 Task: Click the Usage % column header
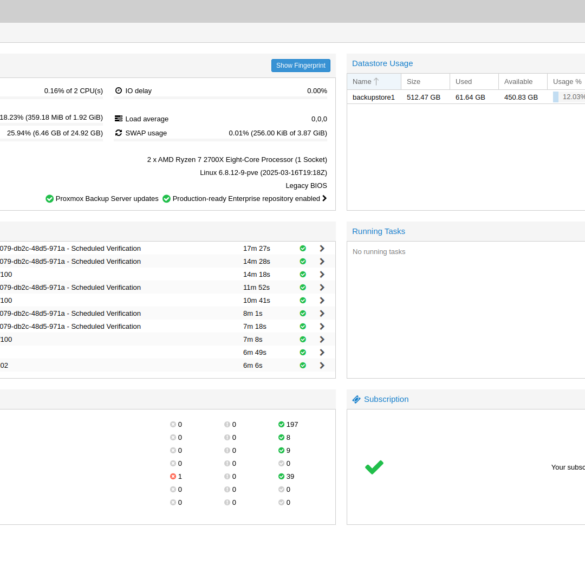pos(566,81)
